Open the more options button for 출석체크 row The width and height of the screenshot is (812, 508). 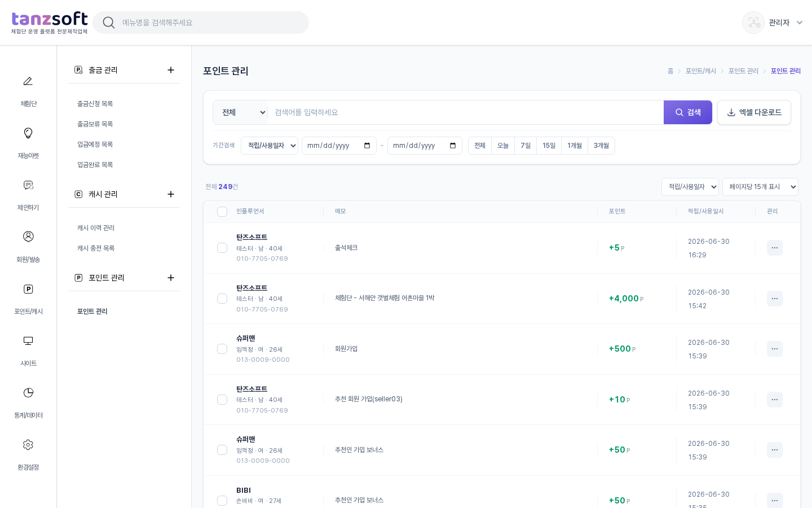coord(774,248)
